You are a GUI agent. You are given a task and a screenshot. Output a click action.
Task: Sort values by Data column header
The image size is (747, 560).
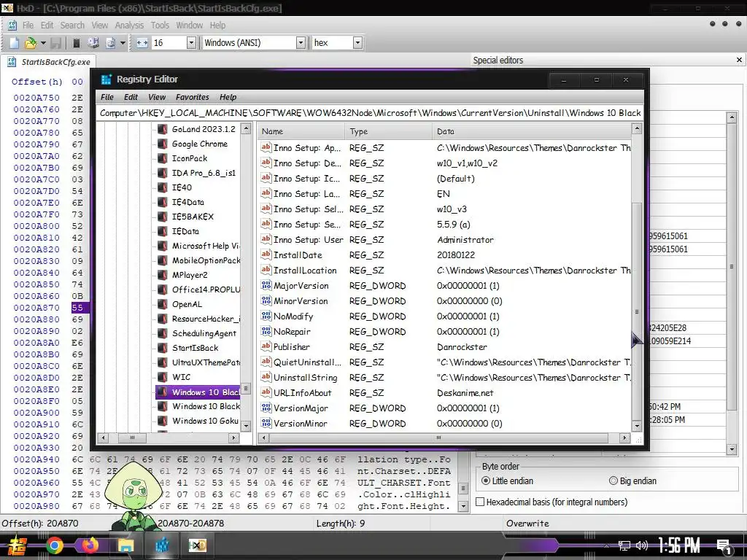pyautogui.click(x=531, y=131)
